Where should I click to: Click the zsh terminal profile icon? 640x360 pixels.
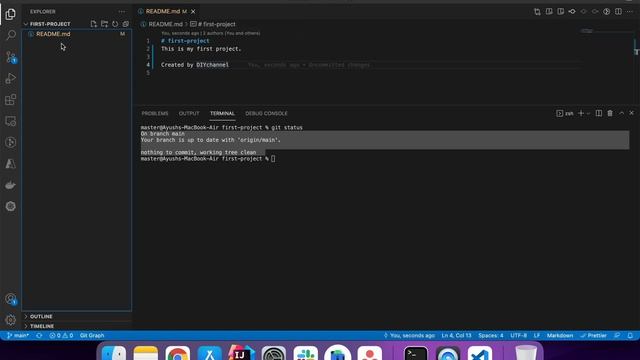tap(564, 113)
